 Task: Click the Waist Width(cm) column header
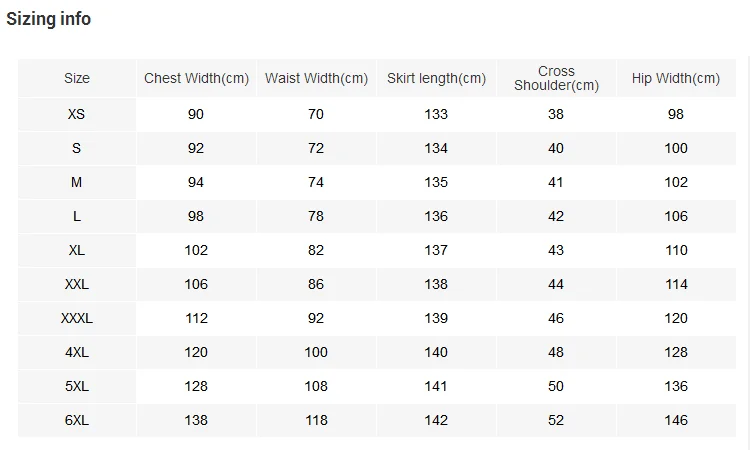pyautogui.click(x=316, y=78)
